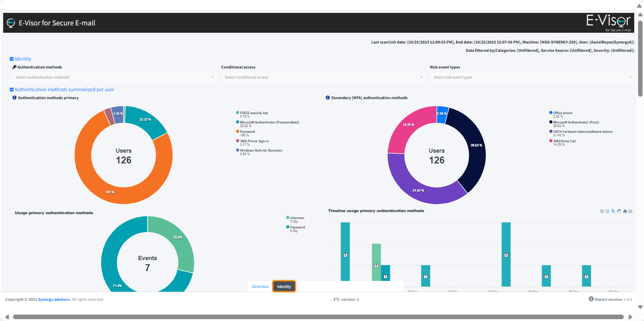Collapse Authentication methods summarized per user section
The image size is (644, 321).
12,89
